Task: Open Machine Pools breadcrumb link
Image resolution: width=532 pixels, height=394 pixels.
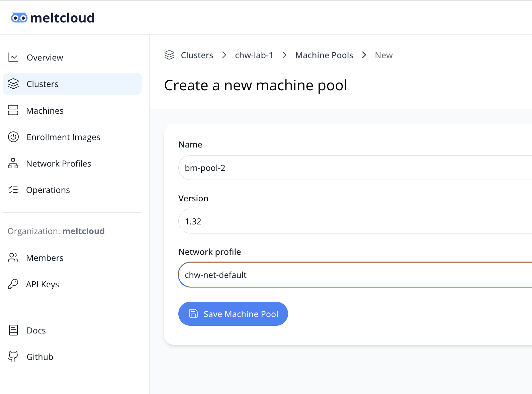Action: pos(324,55)
